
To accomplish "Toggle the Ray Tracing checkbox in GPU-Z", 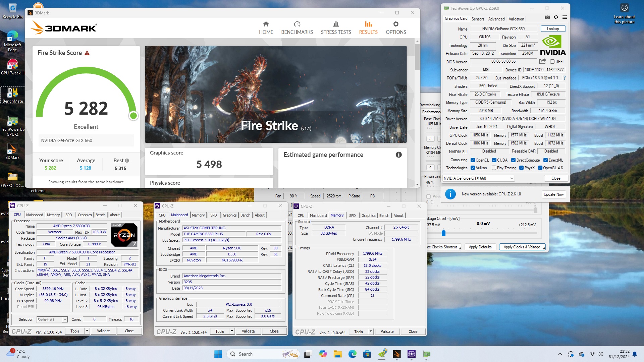I will [x=494, y=168].
